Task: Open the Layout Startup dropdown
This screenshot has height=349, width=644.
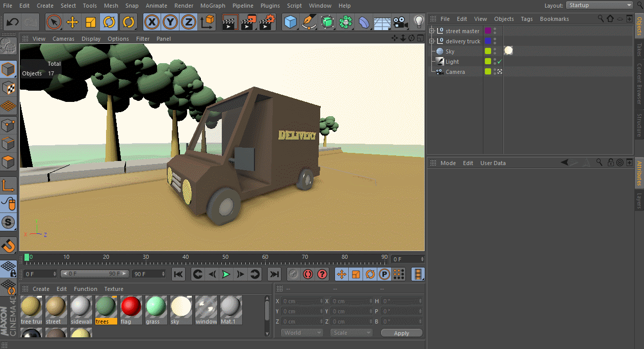Action: [600, 5]
